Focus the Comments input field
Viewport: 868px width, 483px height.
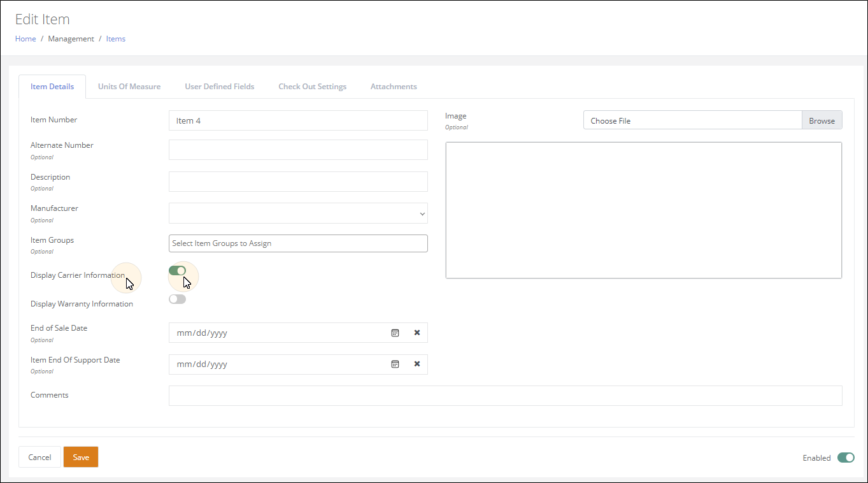(x=505, y=396)
